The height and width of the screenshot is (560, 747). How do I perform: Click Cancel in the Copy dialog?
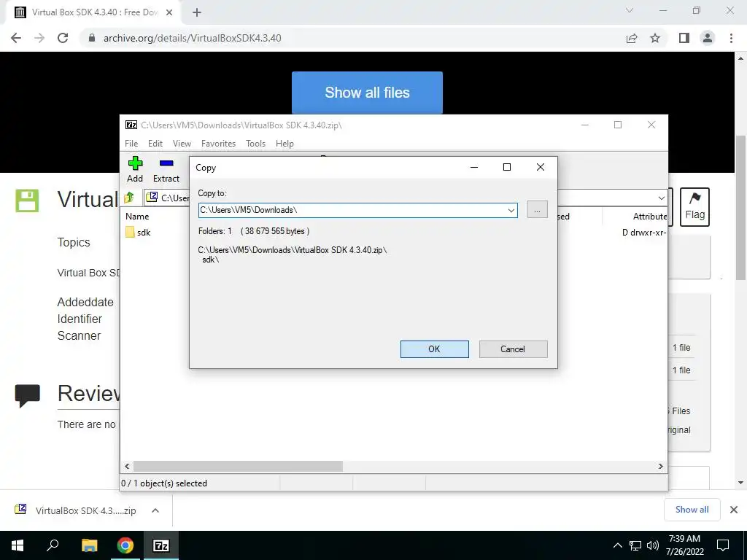[x=513, y=349]
